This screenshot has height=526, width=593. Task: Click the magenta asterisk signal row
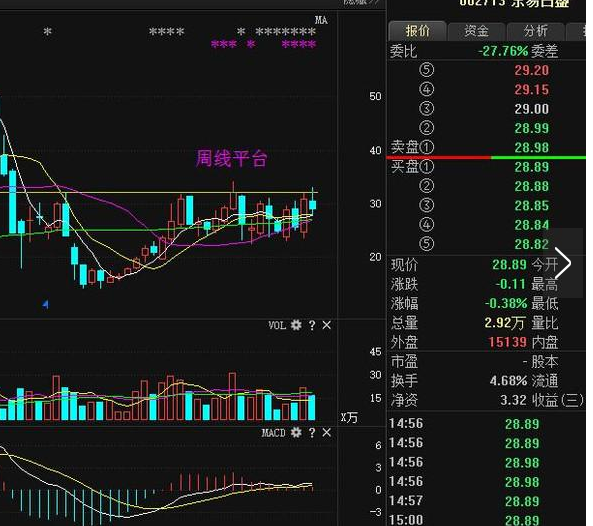264,45
